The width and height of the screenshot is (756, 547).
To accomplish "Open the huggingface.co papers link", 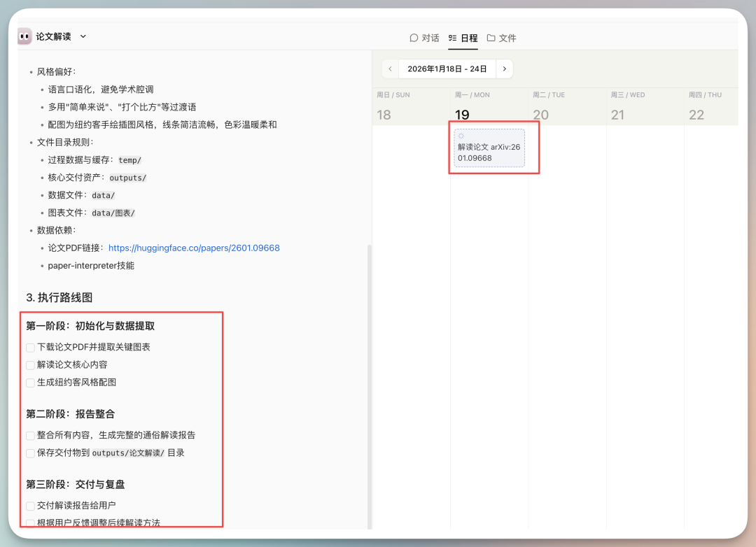I will pyautogui.click(x=194, y=248).
